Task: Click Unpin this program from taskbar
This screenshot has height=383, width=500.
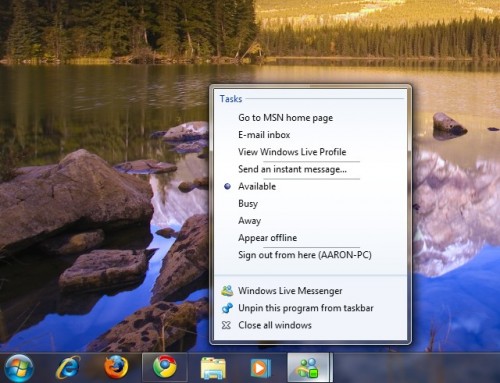Action: click(x=306, y=308)
